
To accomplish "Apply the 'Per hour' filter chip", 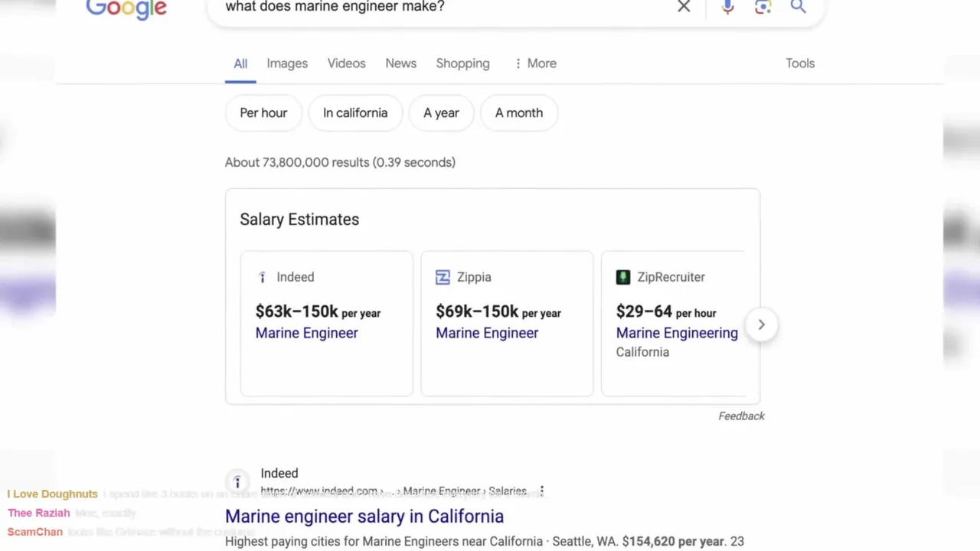I will click(x=263, y=113).
